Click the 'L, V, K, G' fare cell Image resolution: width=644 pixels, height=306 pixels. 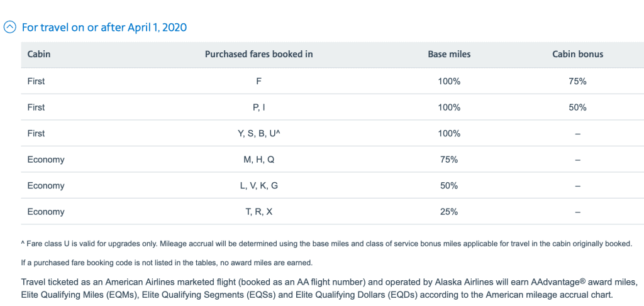[258, 186]
